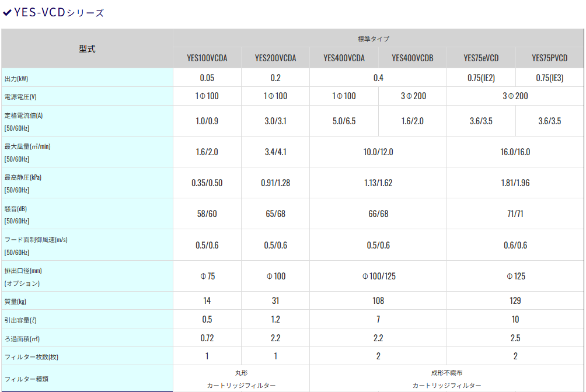Screen dimensions: 586x392
Task: Click the 1.81/1.96 static pressure cell
Action: tap(515, 183)
